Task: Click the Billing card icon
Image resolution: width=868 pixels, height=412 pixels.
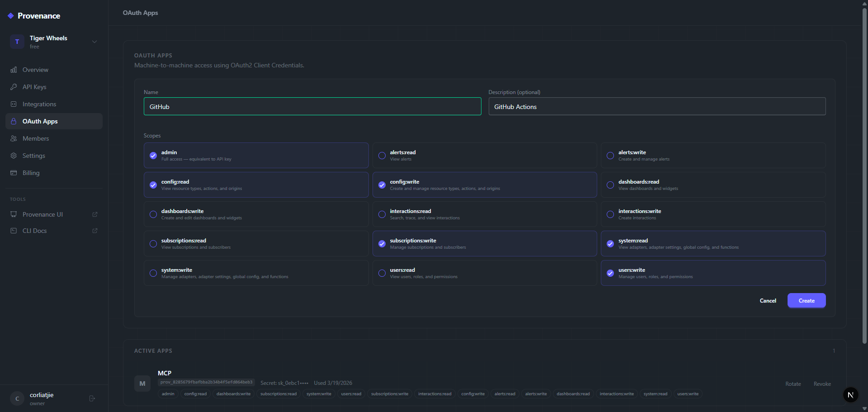Action: (14, 173)
